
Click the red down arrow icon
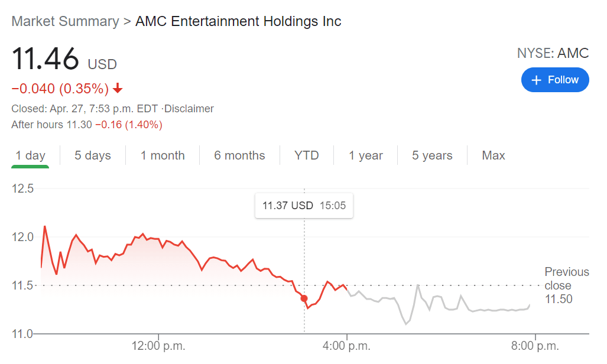coord(118,89)
